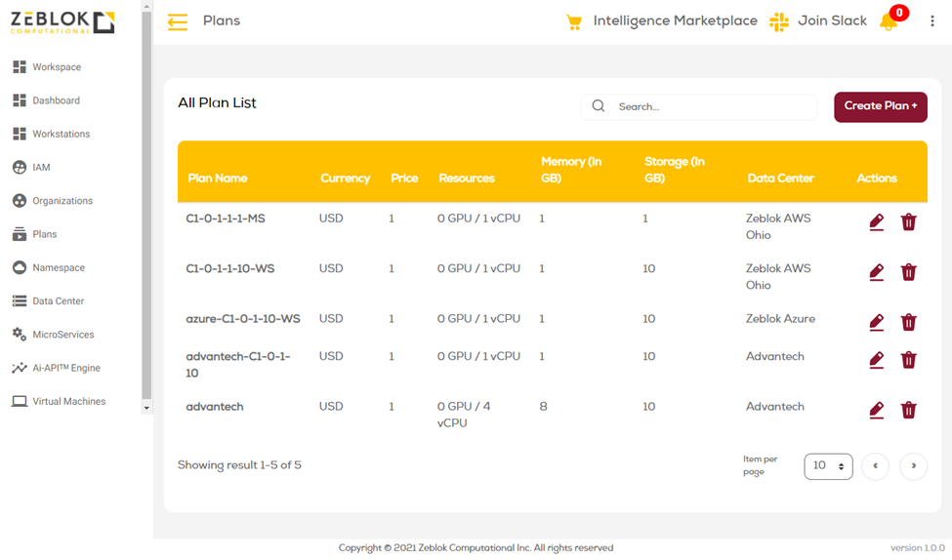Click the Slack logo icon
The image size is (952, 560).
[x=778, y=21]
